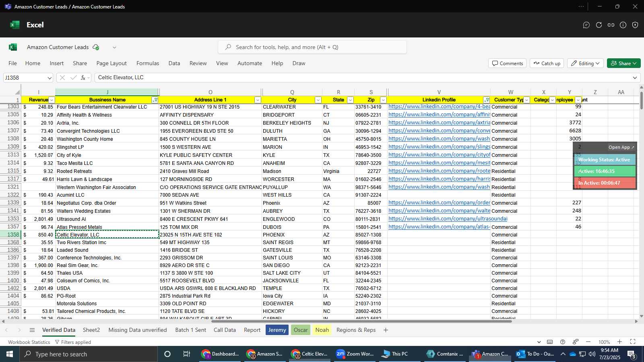Click the shield privacy icon in header
644x362 pixels.
635,25
